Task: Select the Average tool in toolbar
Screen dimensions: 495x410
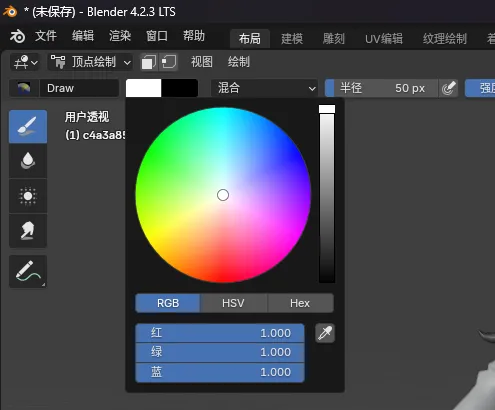Action: 28,196
